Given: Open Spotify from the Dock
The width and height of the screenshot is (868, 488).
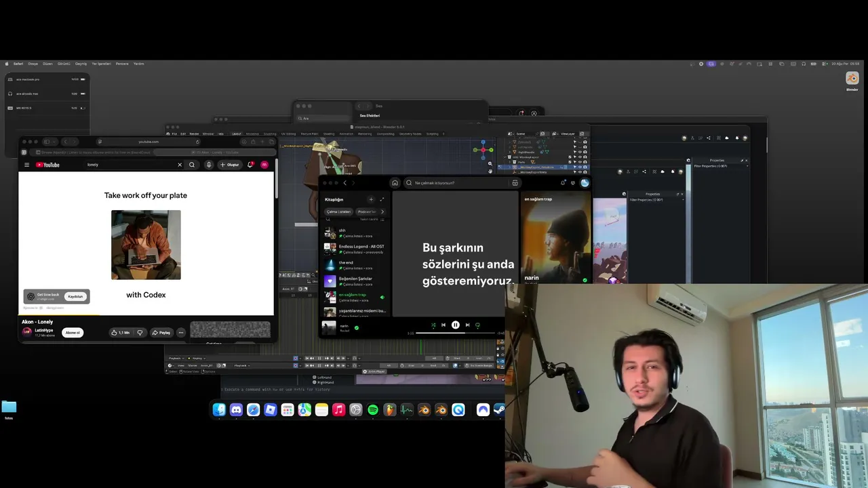Looking at the screenshot, I should pyautogui.click(x=373, y=409).
